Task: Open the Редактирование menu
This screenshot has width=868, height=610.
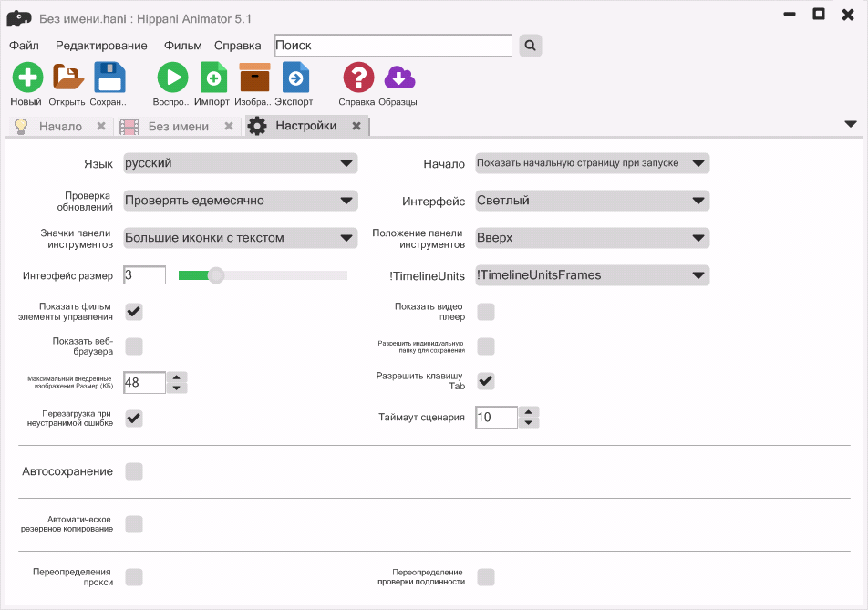Action: coord(101,46)
